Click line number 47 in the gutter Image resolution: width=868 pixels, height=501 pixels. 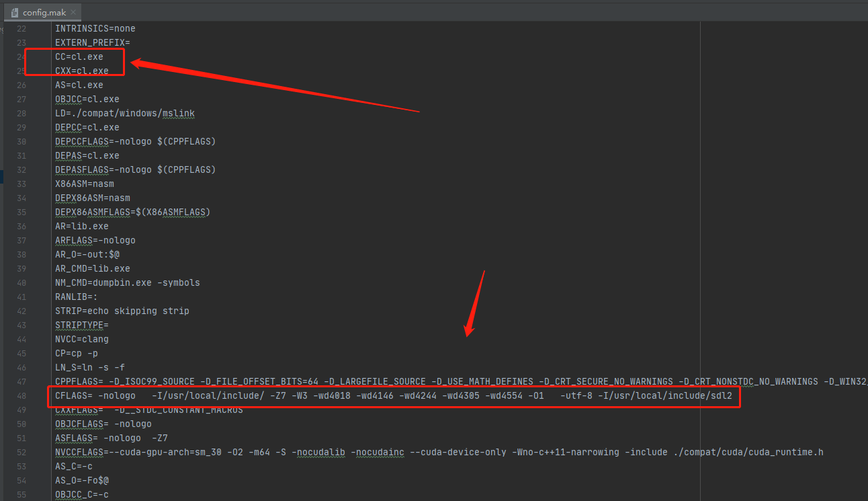point(21,381)
